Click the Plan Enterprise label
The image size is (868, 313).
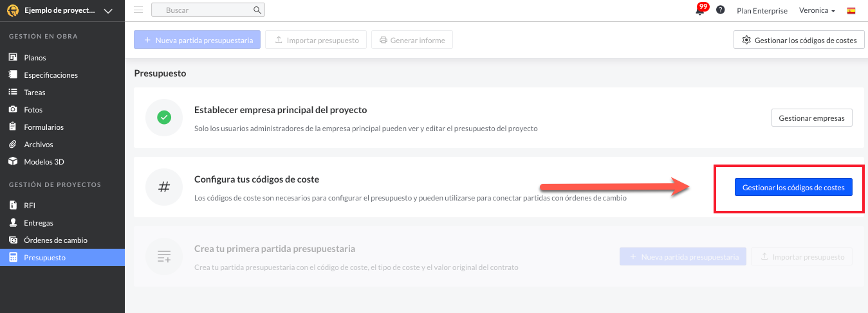[x=762, y=10]
